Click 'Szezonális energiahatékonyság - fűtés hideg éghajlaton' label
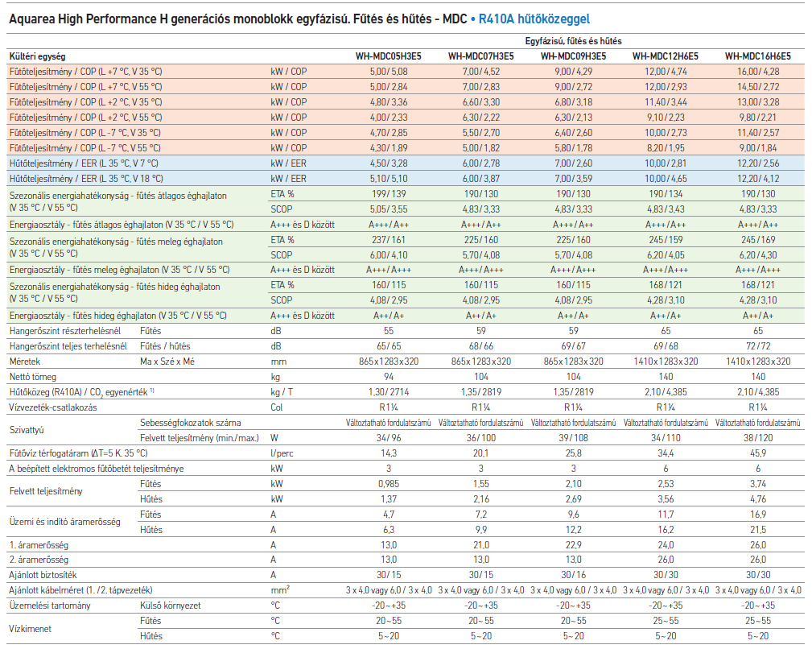This screenshot has width=812, height=649. tap(114, 292)
